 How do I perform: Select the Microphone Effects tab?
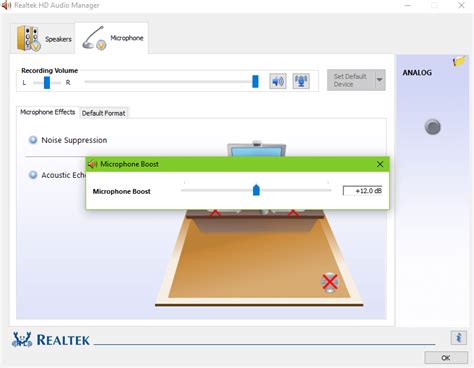click(48, 112)
